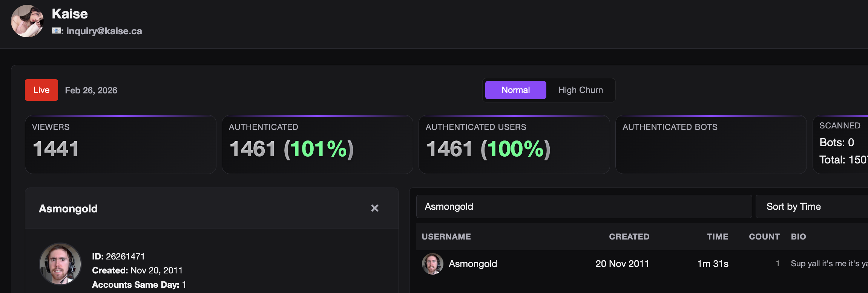The width and height of the screenshot is (868, 293).
Task: Click the red Live badge
Action: point(41,90)
